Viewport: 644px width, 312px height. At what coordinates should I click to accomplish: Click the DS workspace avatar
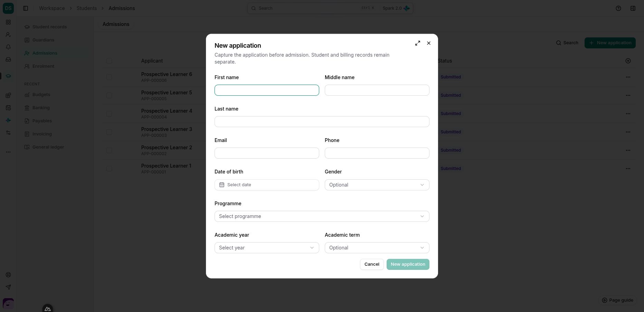point(8,8)
